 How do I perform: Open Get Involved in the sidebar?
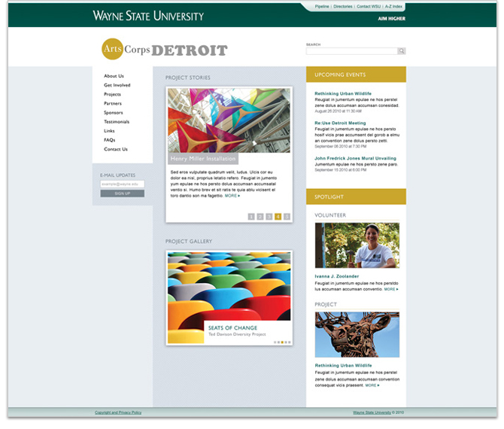coord(117,85)
